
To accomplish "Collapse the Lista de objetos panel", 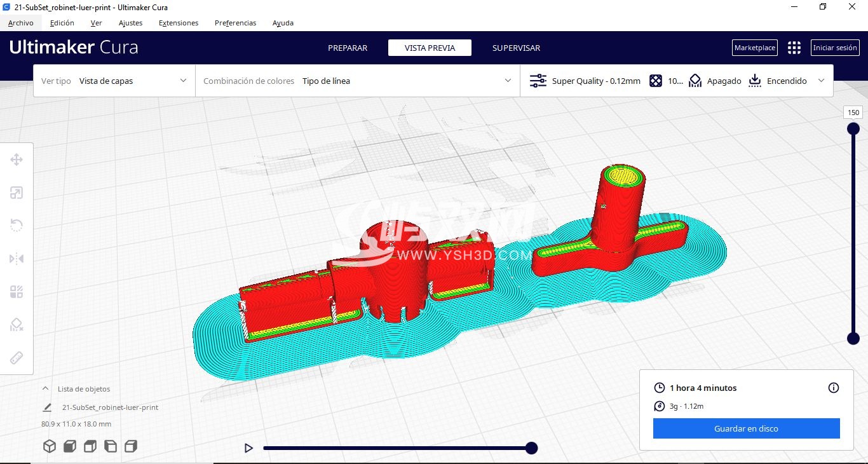I will (45, 388).
